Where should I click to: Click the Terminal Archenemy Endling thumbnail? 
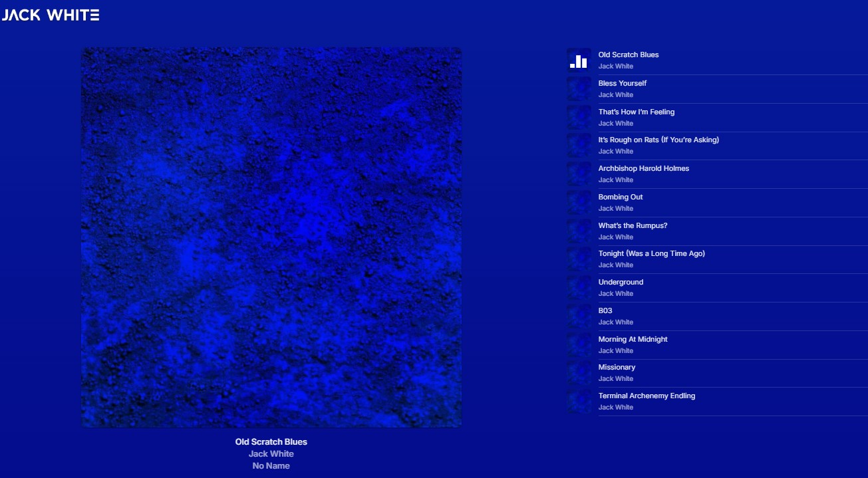click(579, 401)
